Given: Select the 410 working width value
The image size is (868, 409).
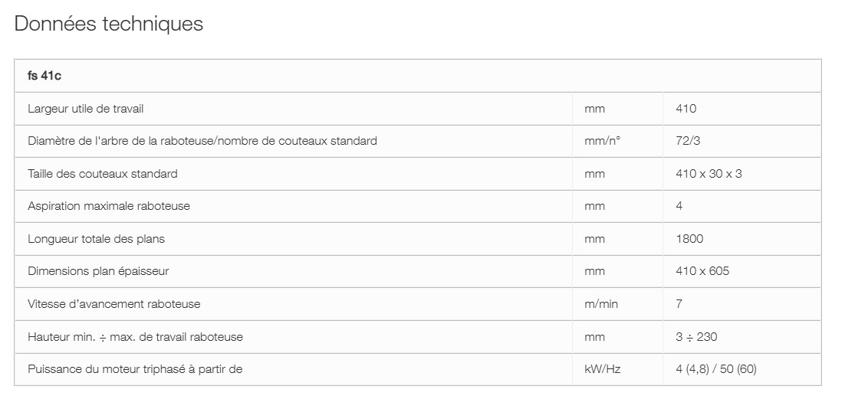Looking at the screenshot, I should (686, 109).
